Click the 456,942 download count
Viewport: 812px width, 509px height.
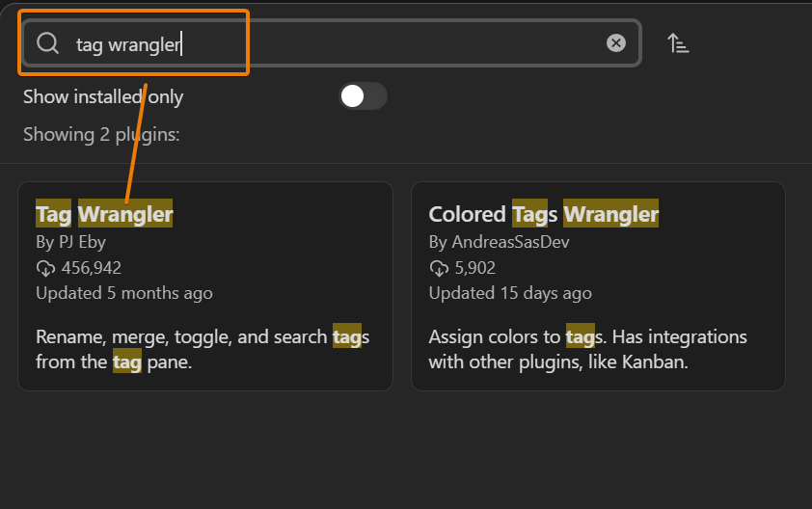(92, 268)
